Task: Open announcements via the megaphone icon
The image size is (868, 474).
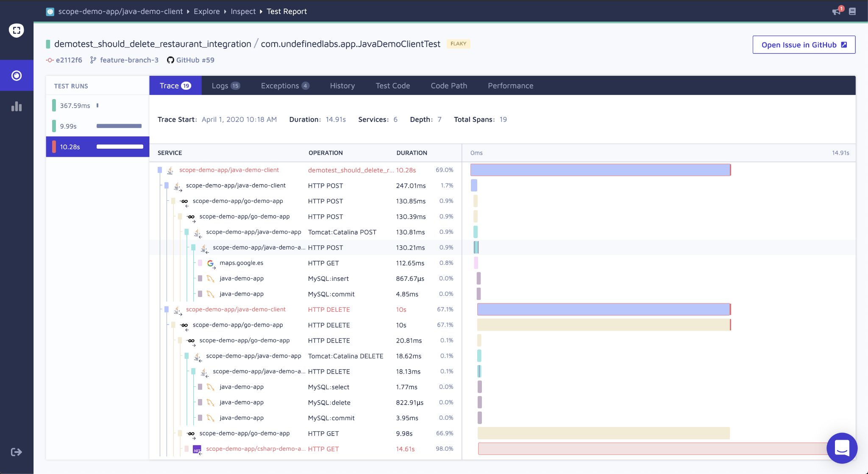Action: [836, 11]
